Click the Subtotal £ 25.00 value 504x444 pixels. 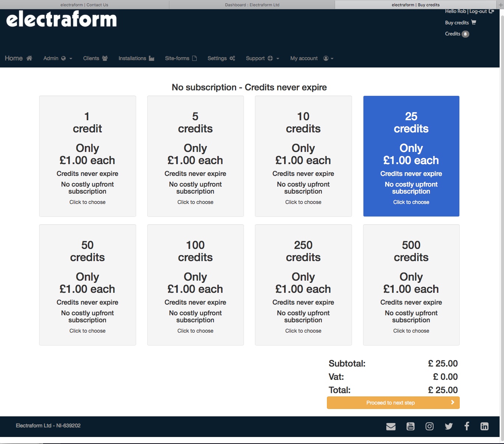click(x=443, y=364)
